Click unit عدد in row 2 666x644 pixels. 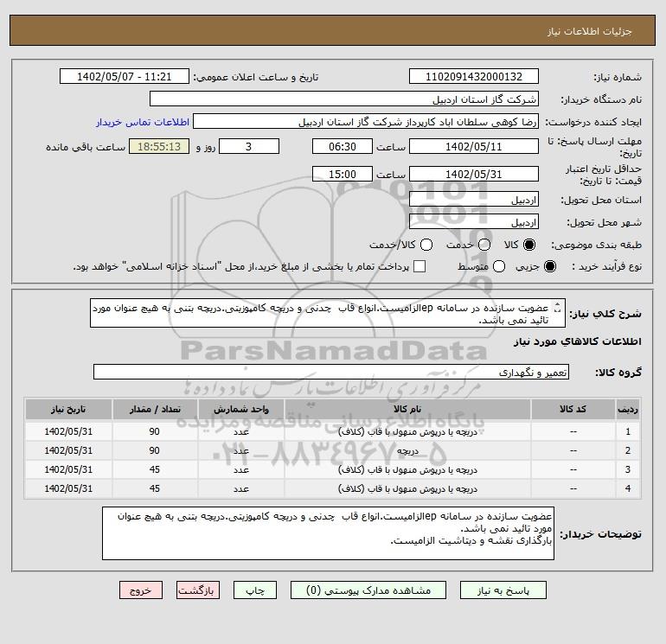point(240,451)
